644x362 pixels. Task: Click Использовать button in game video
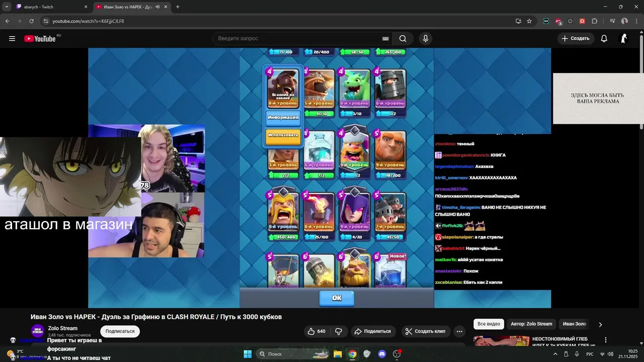point(283,136)
